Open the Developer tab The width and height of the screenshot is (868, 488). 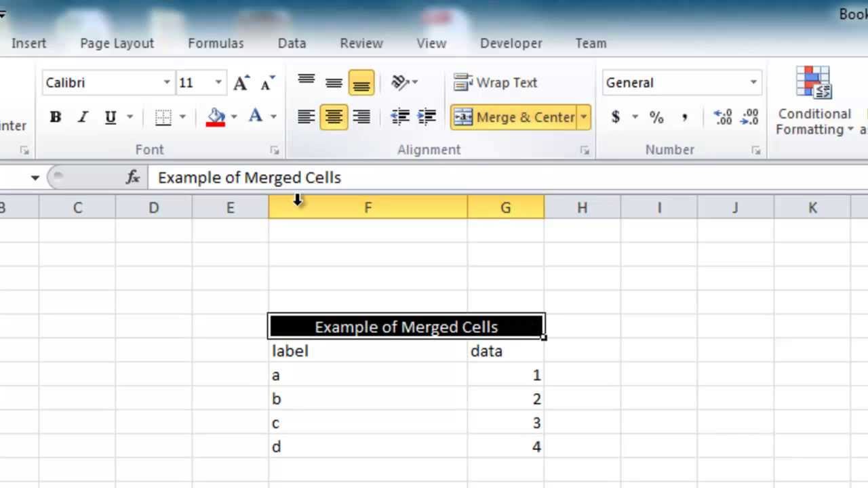point(511,43)
